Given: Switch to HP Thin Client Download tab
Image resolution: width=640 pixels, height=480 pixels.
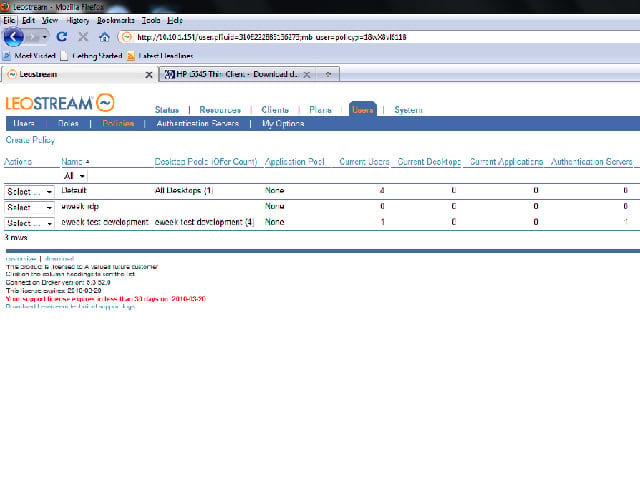Looking at the screenshot, I should pos(237,74).
